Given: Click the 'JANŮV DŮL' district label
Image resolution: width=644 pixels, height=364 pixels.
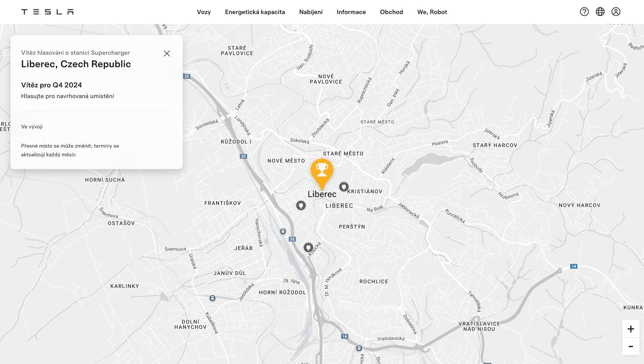Looking at the screenshot, I should click(x=230, y=273).
